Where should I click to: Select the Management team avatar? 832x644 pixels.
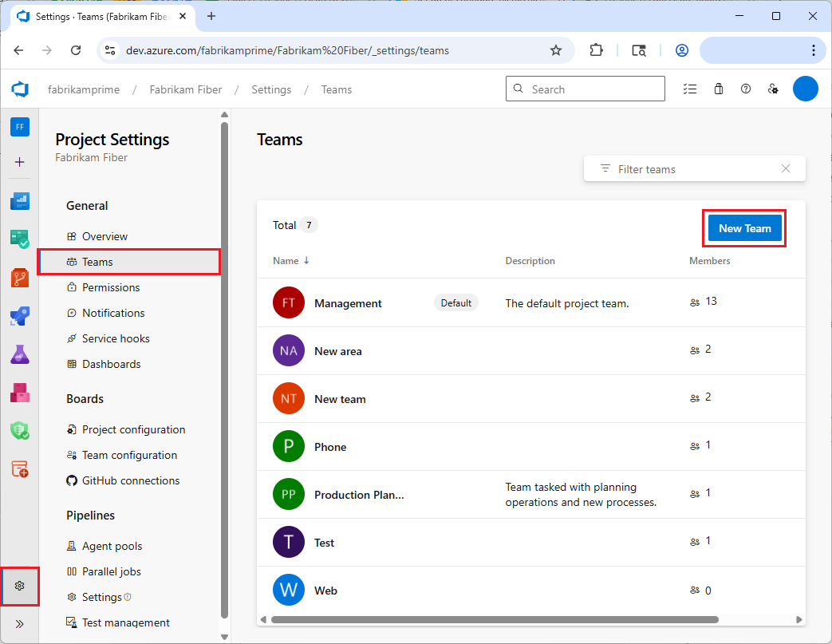click(x=288, y=302)
